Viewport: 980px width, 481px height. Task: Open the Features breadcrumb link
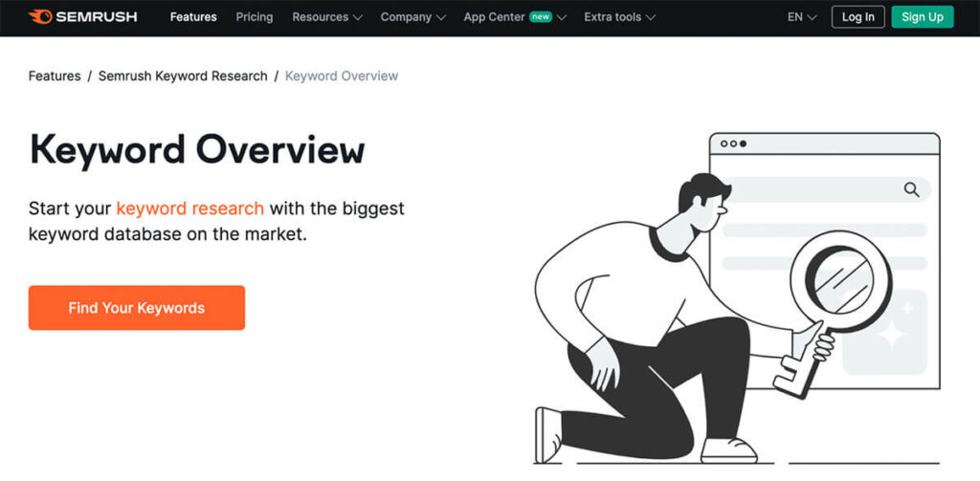(55, 76)
